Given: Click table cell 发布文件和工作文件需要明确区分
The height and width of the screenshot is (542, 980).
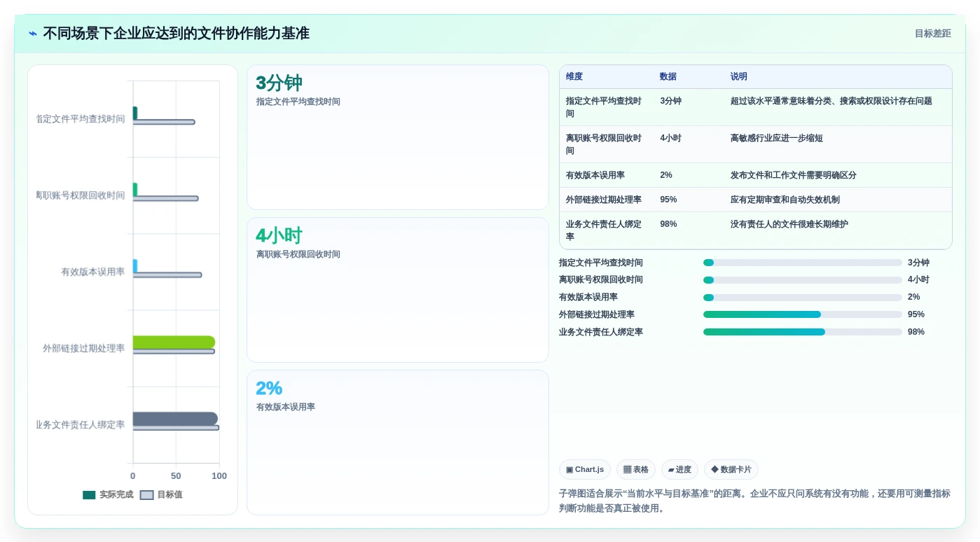Looking at the screenshot, I should click(793, 175).
